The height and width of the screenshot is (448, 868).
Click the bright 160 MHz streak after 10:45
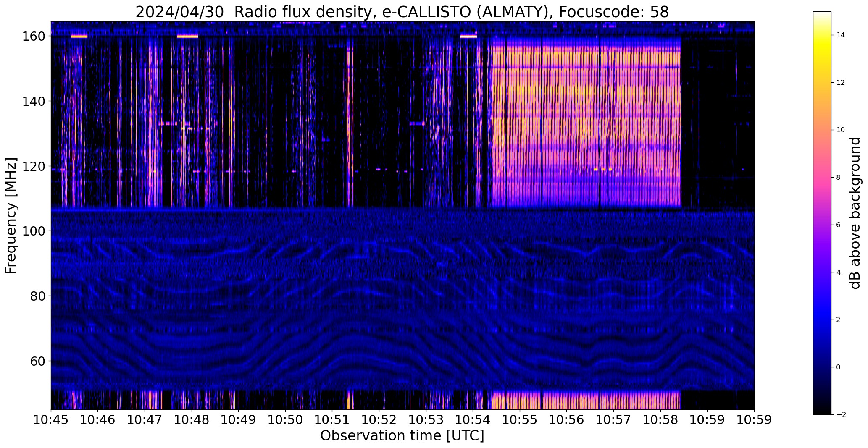(x=79, y=37)
